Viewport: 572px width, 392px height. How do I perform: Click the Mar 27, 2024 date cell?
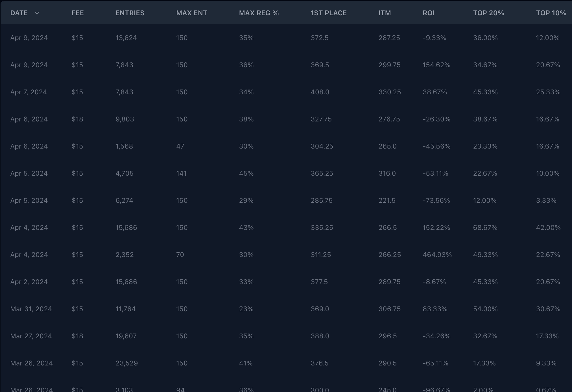[x=31, y=336]
